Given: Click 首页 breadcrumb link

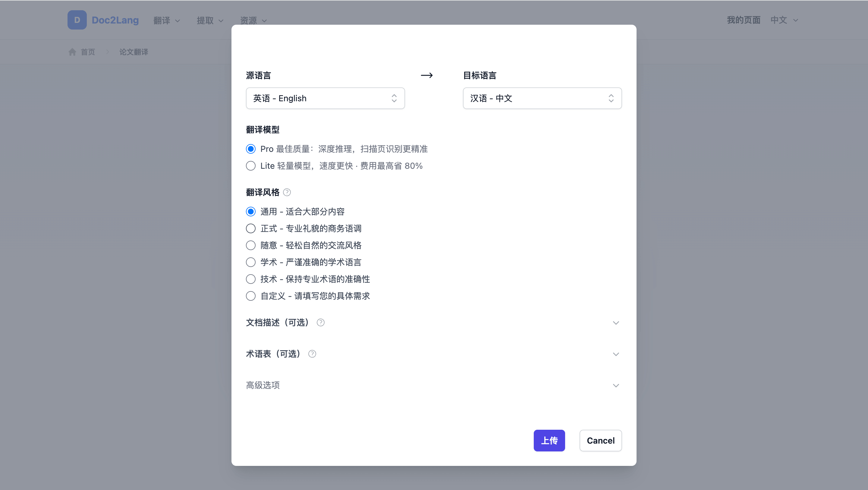Looking at the screenshot, I should [x=88, y=52].
